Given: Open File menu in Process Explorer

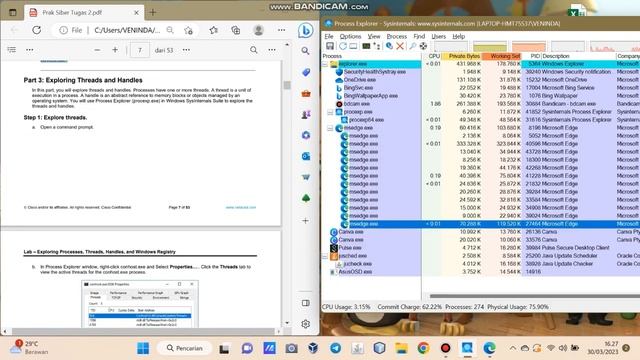Looking at the screenshot, I should coord(329,36).
